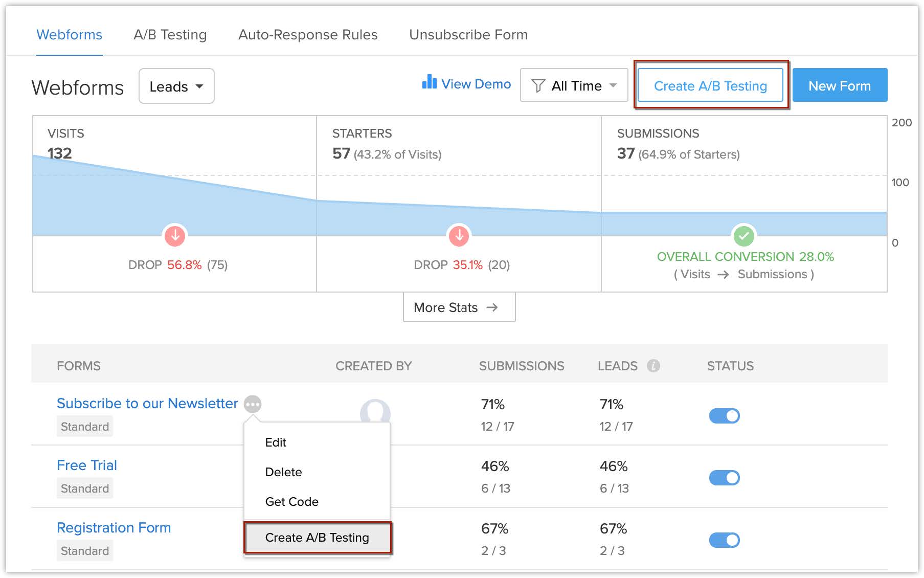Screen dimensions: 924x578
Task: Choose Get Code from the context menu
Action: pos(291,502)
